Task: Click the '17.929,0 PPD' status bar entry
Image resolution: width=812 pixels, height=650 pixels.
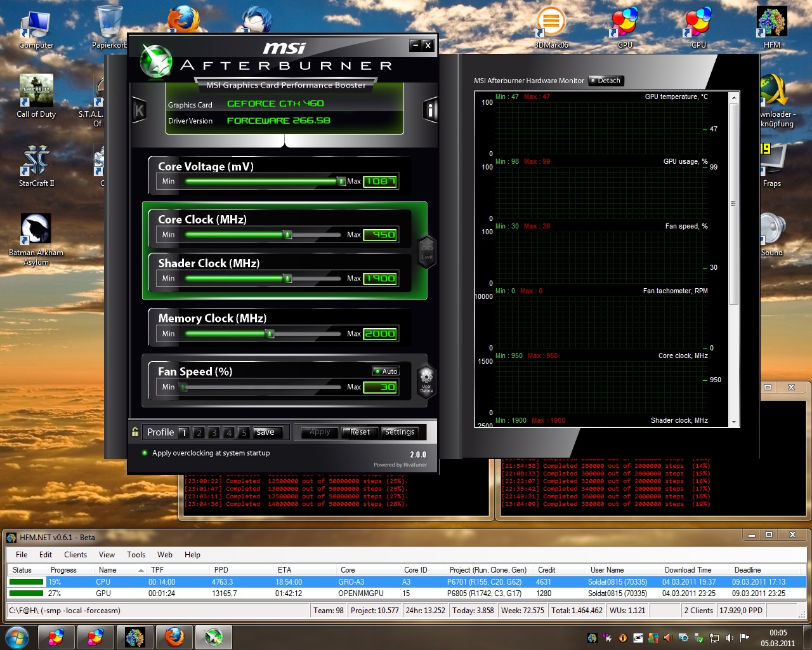Action: [x=741, y=611]
